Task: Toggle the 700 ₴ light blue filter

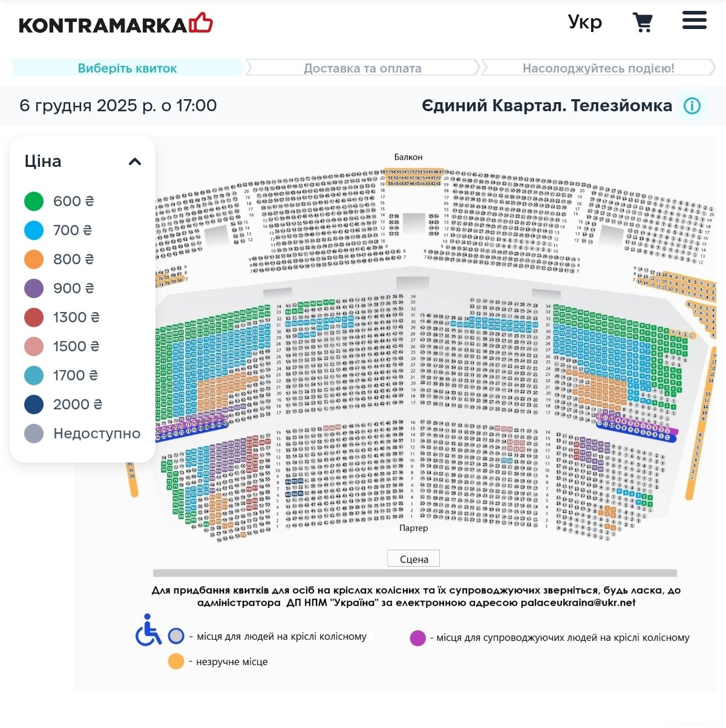Action: [34, 230]
